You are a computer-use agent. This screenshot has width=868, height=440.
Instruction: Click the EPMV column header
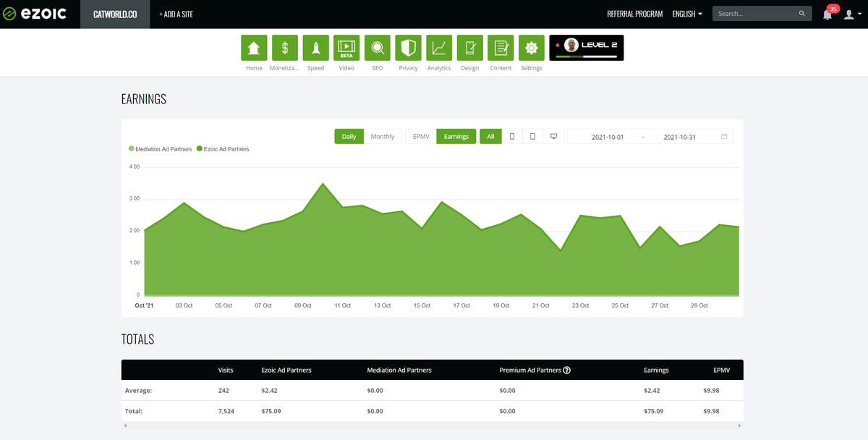point(722,370)
